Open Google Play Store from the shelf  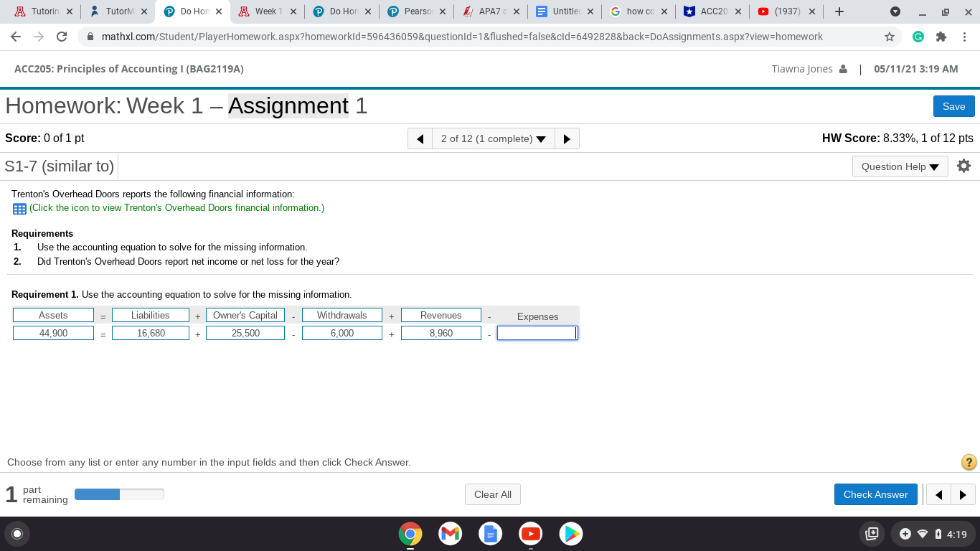(570, 534)
